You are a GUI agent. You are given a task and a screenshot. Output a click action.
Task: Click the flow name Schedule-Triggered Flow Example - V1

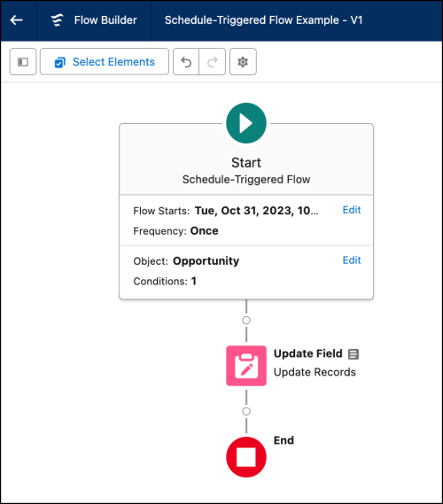264,20
